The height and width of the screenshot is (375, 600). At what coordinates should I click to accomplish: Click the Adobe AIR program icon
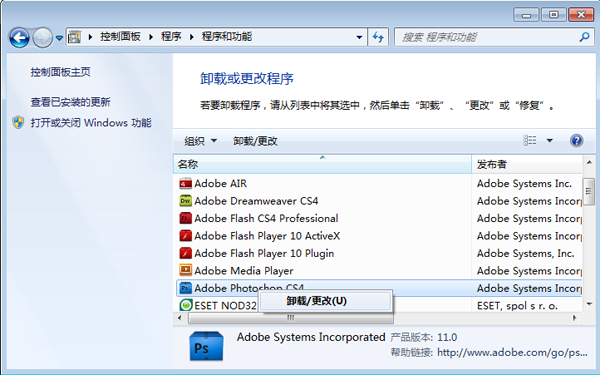(x=186, y=184)
